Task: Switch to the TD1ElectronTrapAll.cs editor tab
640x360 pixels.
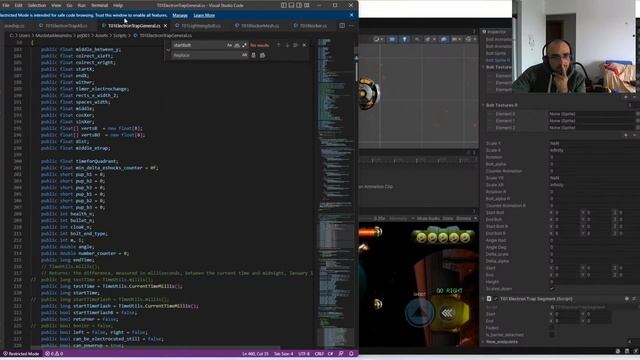Action: pos(66,26)
